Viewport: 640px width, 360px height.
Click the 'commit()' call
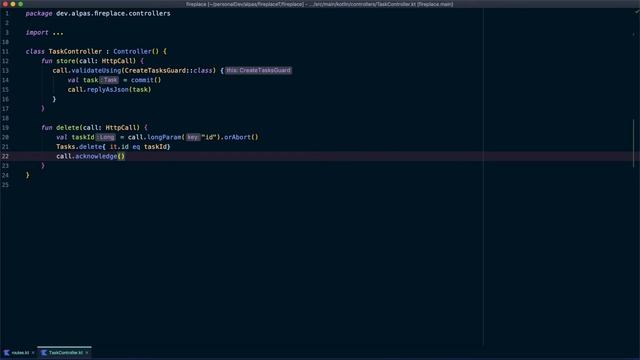(x=146, y=80)
